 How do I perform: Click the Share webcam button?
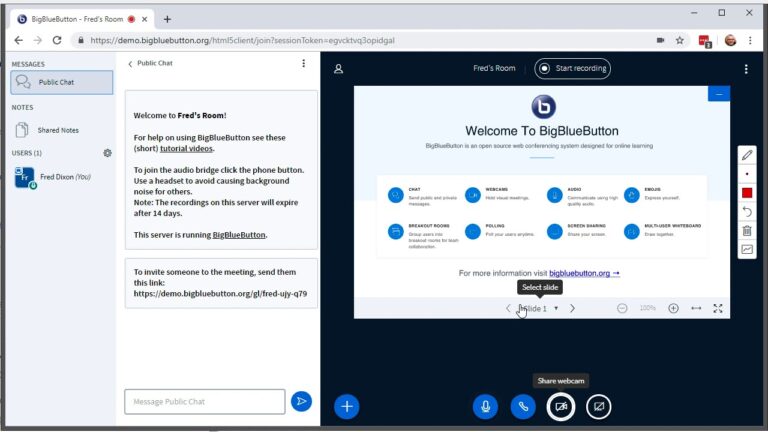coord(561,407)
